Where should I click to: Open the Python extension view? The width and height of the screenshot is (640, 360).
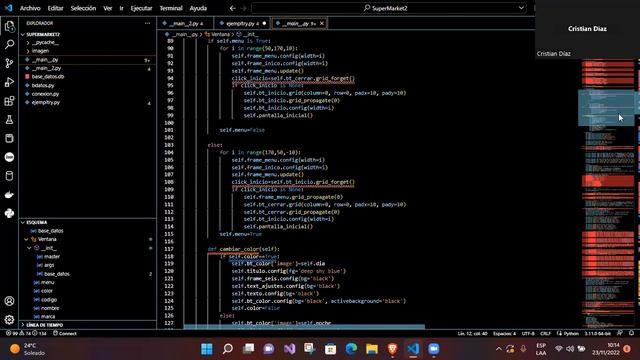click(9, 213)
